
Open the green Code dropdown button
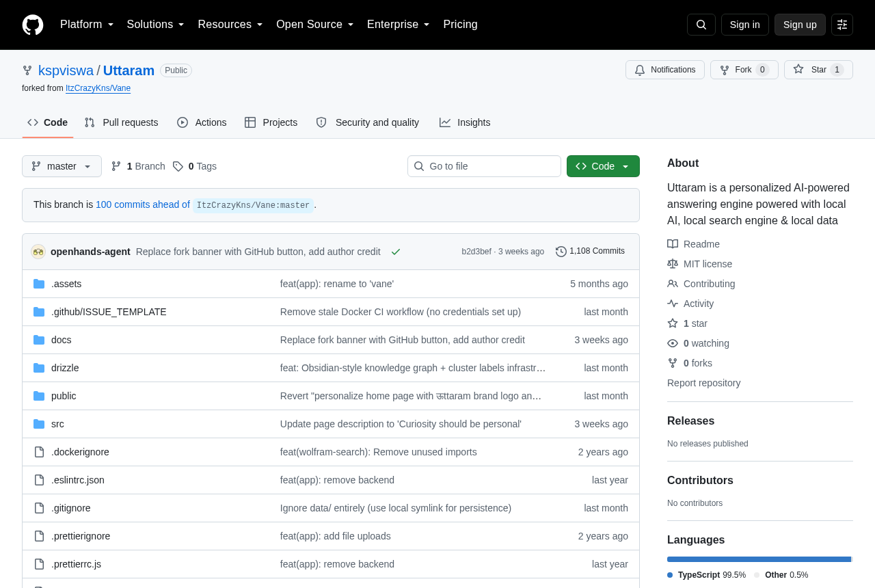[x=603, y=166]
